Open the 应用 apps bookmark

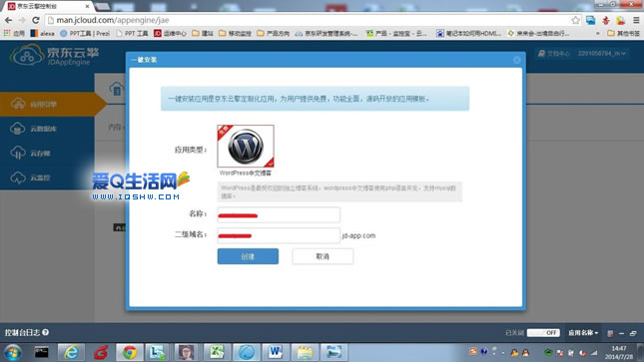tap(14, 33)
